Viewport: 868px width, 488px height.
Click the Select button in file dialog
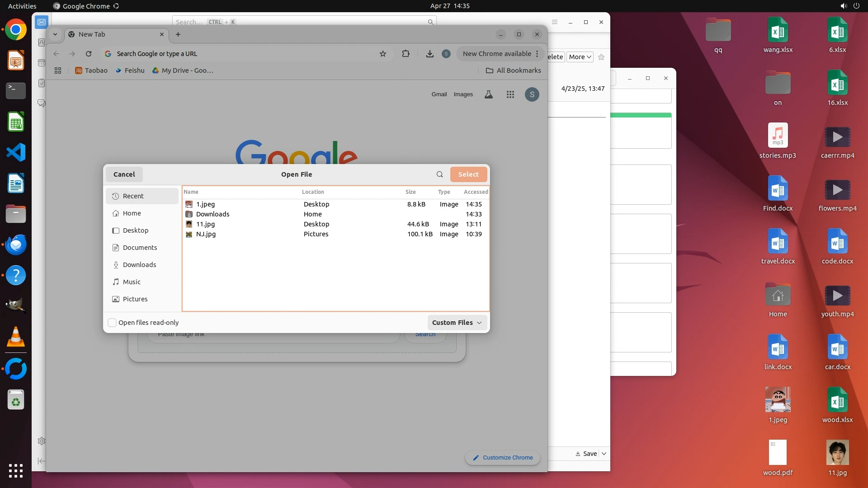point(468,174)
